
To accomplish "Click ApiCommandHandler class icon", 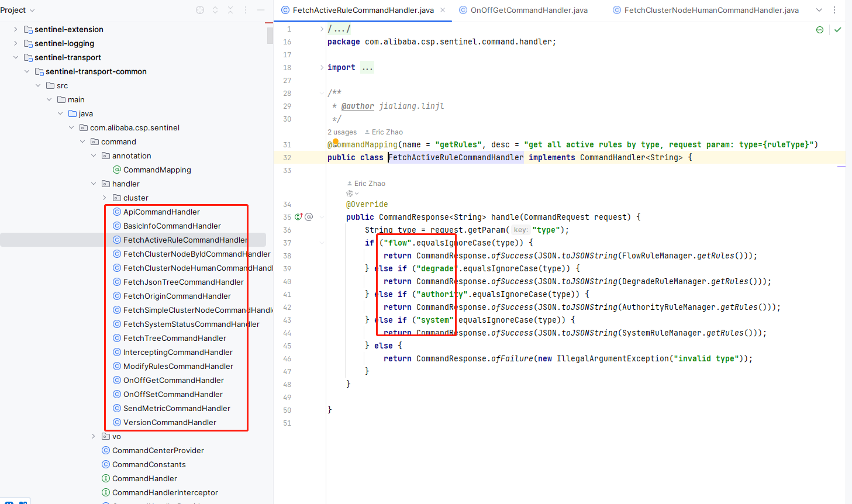I will [117, 212].
